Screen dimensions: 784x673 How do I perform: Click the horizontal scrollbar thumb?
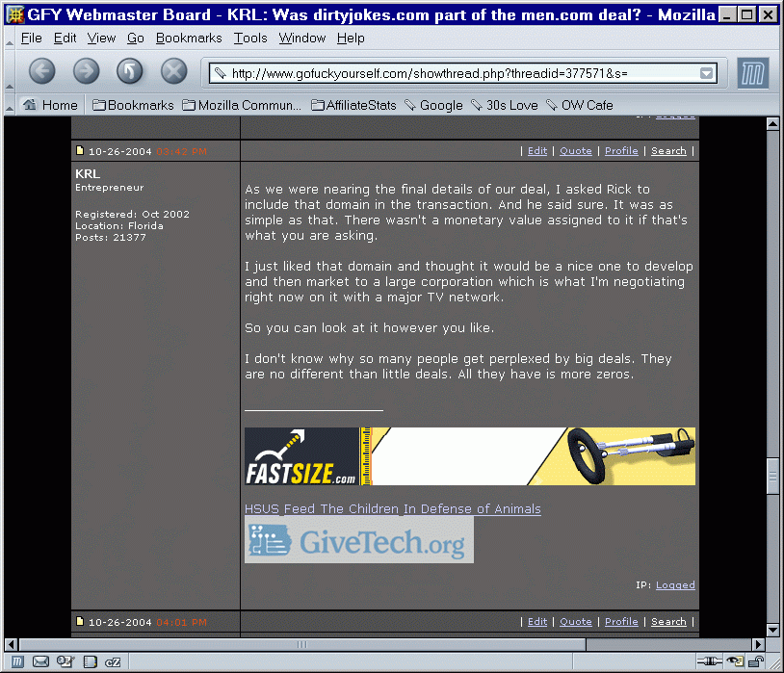tap(302, 644)
